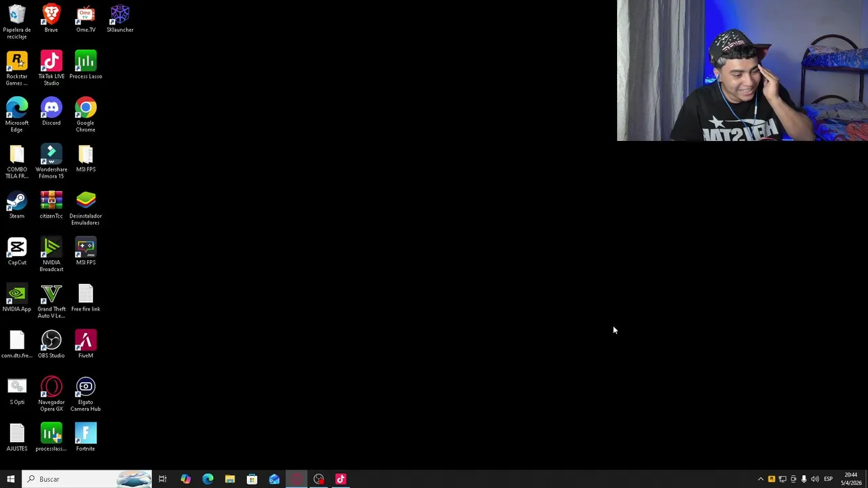Select the MSI FPS folder icon
This screenshot has width=868, height=488.
pos(85,158)
